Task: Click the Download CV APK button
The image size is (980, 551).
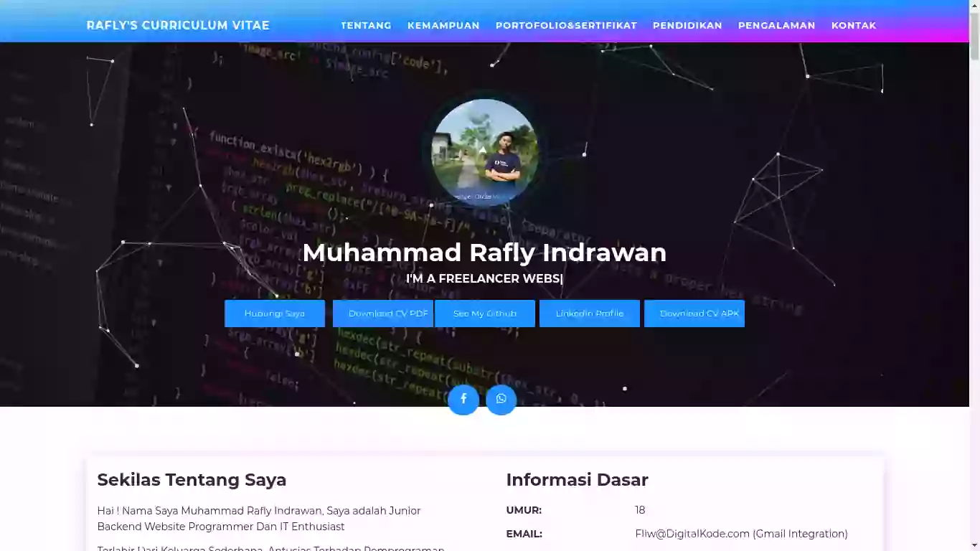Action: point(694,313)
